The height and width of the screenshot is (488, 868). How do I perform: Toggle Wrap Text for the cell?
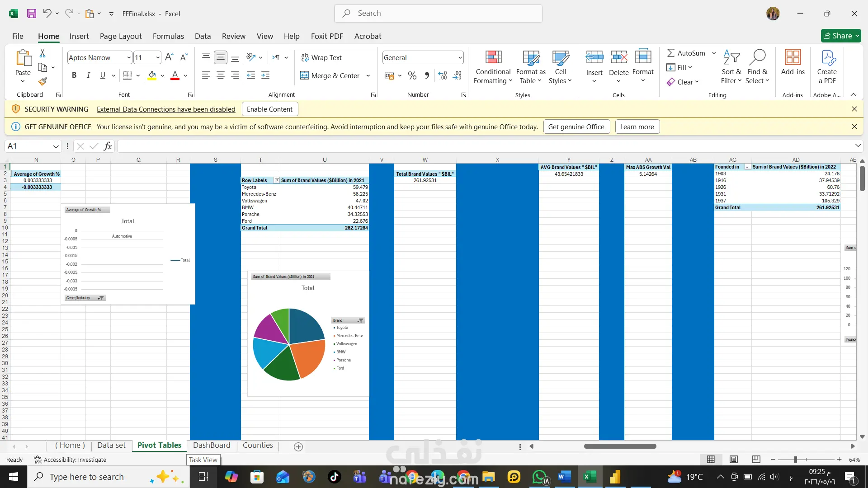321,57
